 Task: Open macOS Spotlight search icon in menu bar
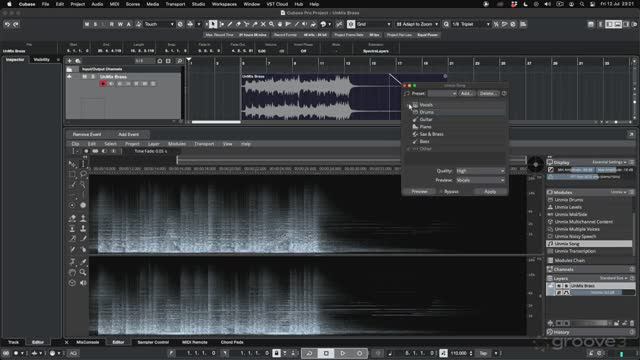pyautogui.click(x=582, y=4)
